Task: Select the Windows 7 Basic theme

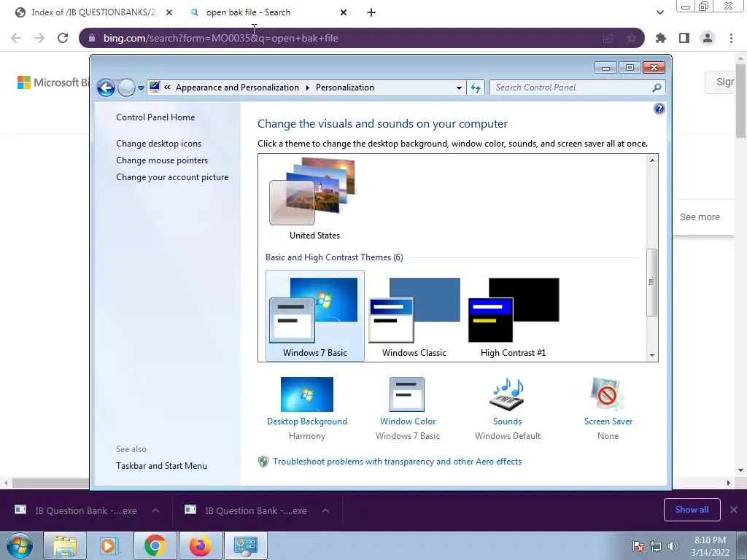Action: point(315,315)
